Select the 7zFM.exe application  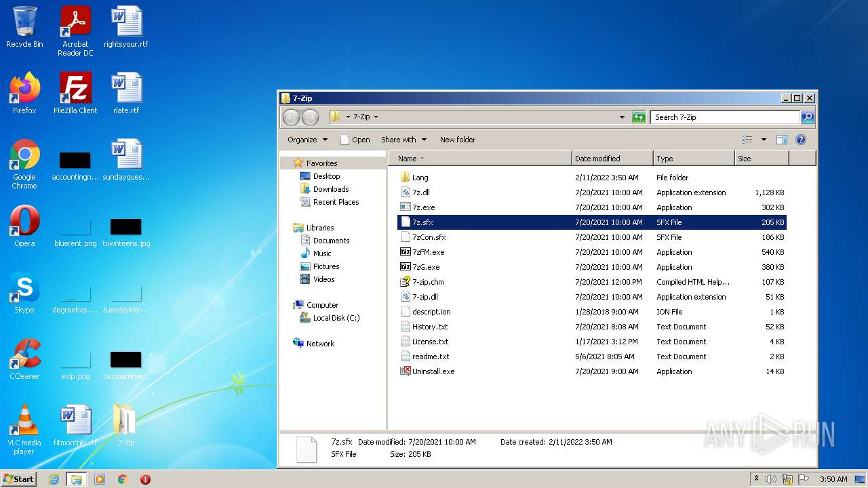click(x=592, y=252)
